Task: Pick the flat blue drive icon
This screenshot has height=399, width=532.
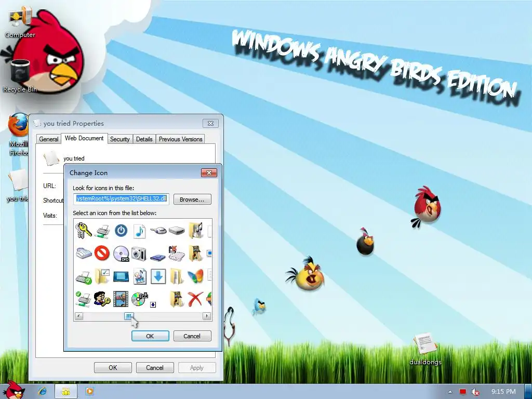Action: pos(158,257)
